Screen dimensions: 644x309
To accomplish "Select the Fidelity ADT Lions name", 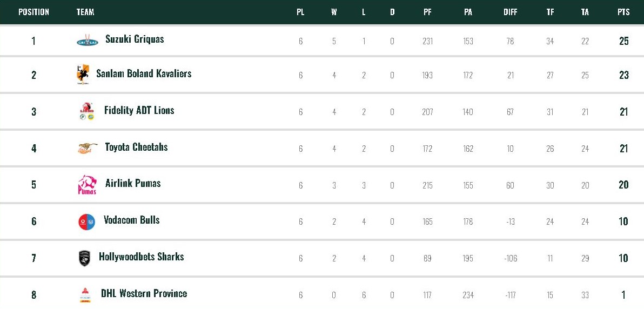I will [139, 110].
